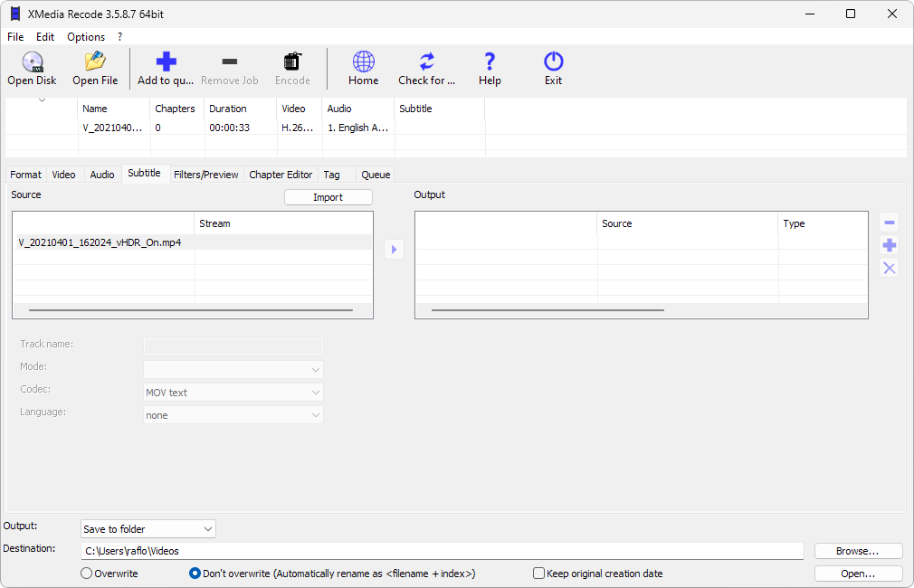Screen dimensions: 914x588
Task: Enable Keep original creation date checkbox
Action: pyautogui.click(x=538, y=574)
